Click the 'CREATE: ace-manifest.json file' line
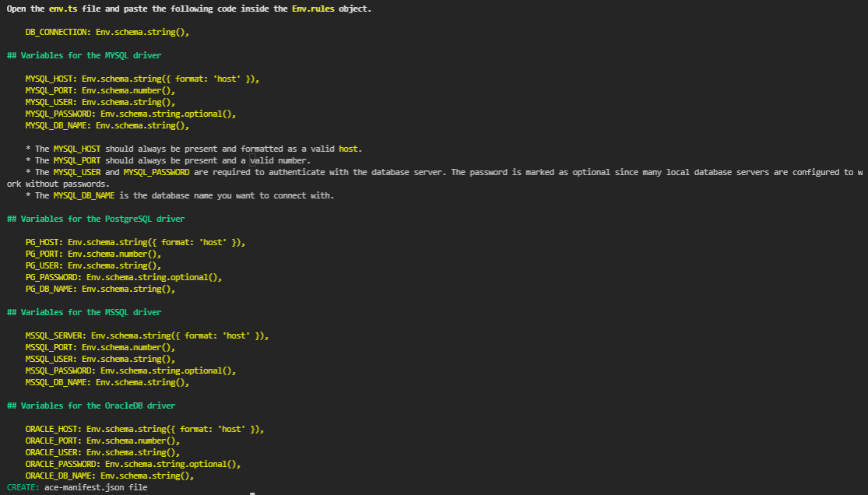This screenshot has height=495, width=868. [77, 487]
